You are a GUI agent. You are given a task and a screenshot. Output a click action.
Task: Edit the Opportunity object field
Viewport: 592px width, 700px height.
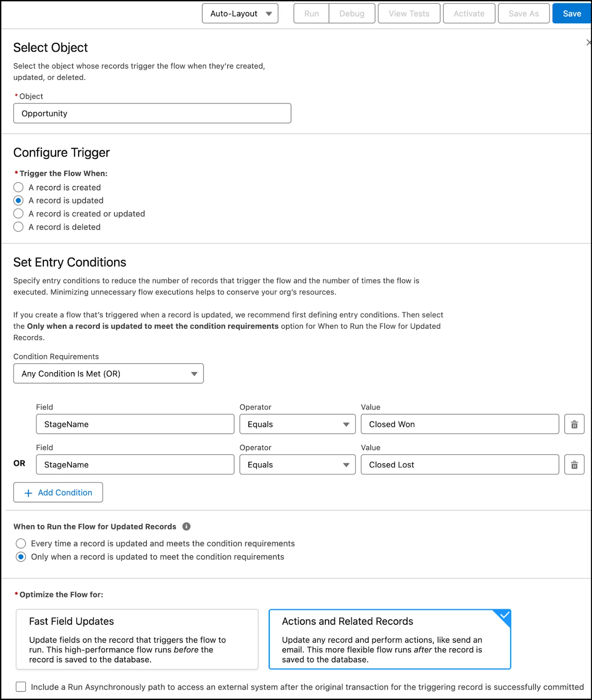152,113
